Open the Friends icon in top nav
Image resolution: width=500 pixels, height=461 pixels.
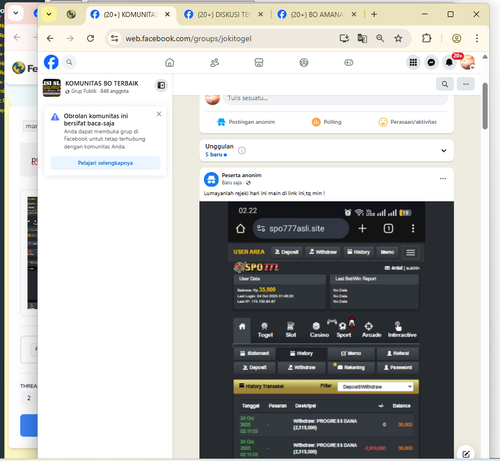click(214, 62)
